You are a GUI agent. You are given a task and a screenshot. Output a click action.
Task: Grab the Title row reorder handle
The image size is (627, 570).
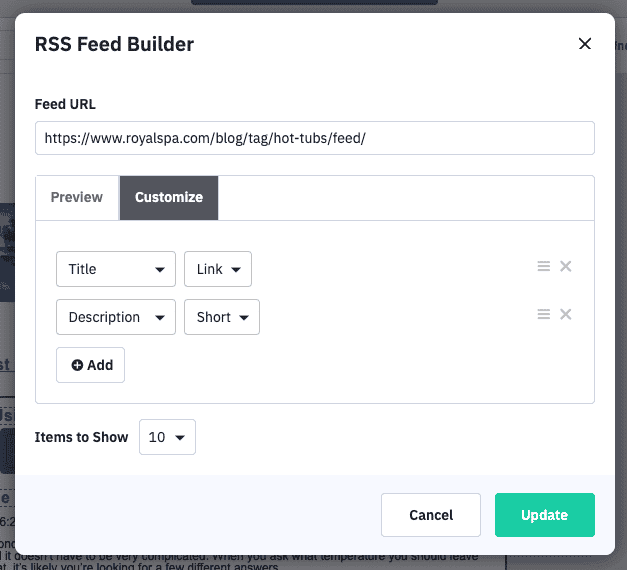click(x=544, y=266)
